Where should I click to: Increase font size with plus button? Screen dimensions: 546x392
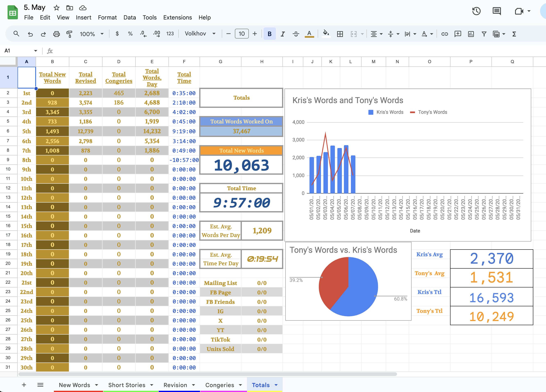tap(255, 34)
